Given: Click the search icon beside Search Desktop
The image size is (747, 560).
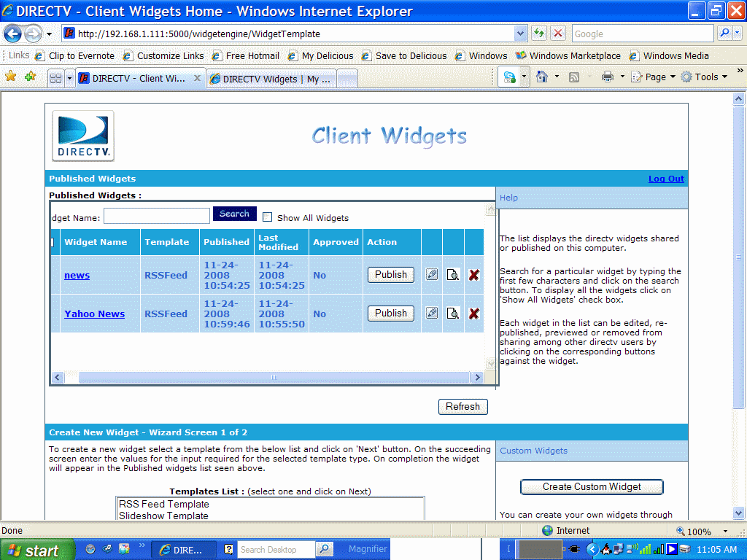Looking at the screenshot, I should pos(324,549).
